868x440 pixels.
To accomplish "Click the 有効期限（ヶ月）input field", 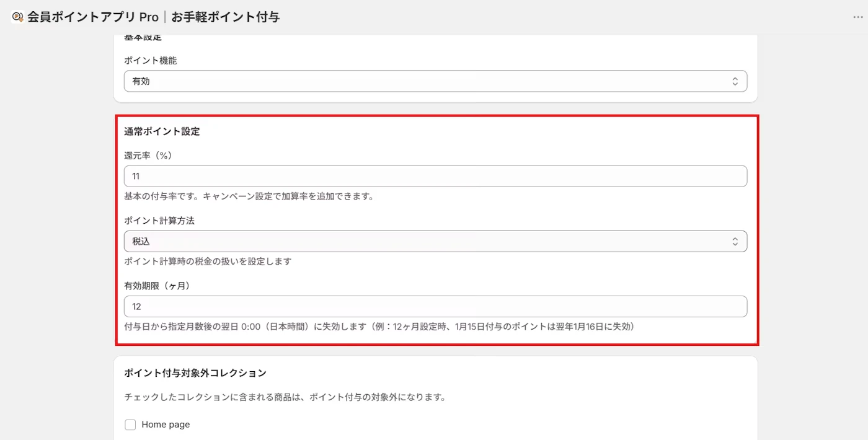I will (x=435, y=306).
